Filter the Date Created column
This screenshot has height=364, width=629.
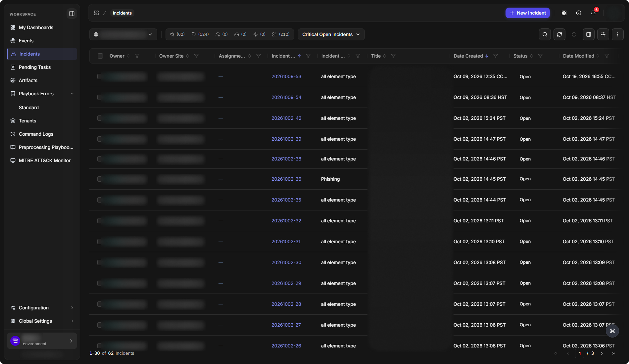[x=496, y=56]
